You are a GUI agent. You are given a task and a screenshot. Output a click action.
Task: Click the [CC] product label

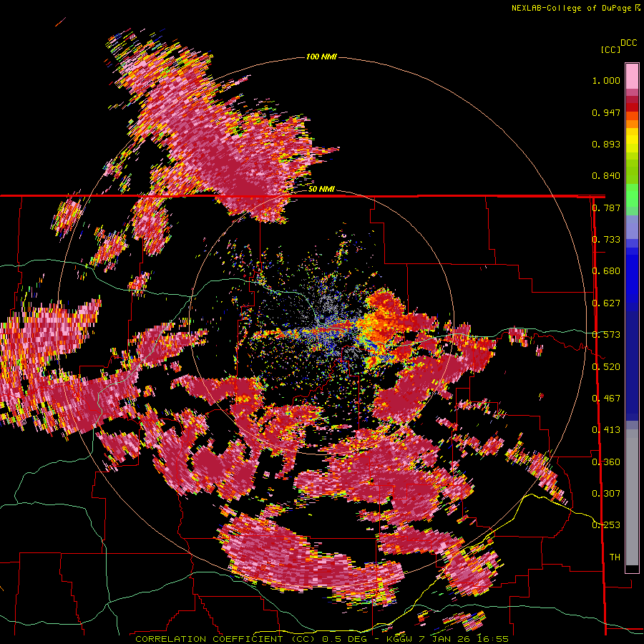(x=610, y=49)
